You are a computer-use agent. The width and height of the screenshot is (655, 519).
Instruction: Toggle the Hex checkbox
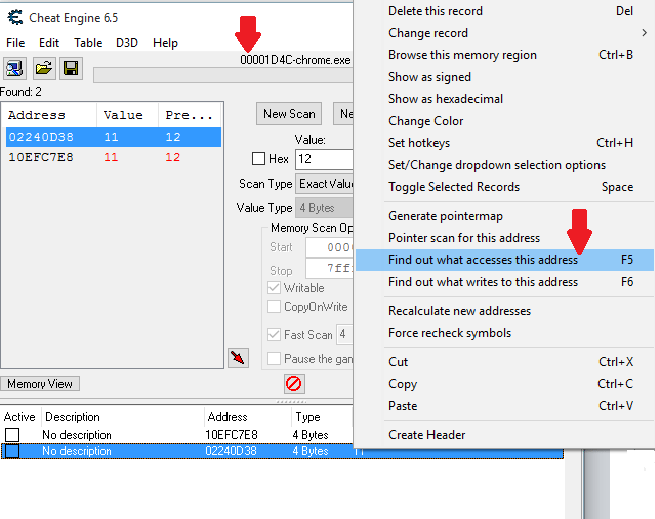pyautogui.click(x=258, y=159)
